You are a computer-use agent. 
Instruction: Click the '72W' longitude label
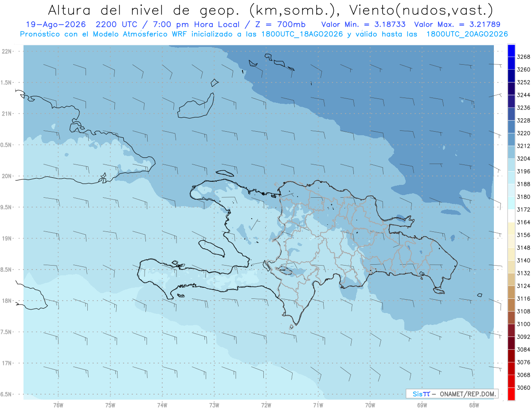click(x=266, y=405)
